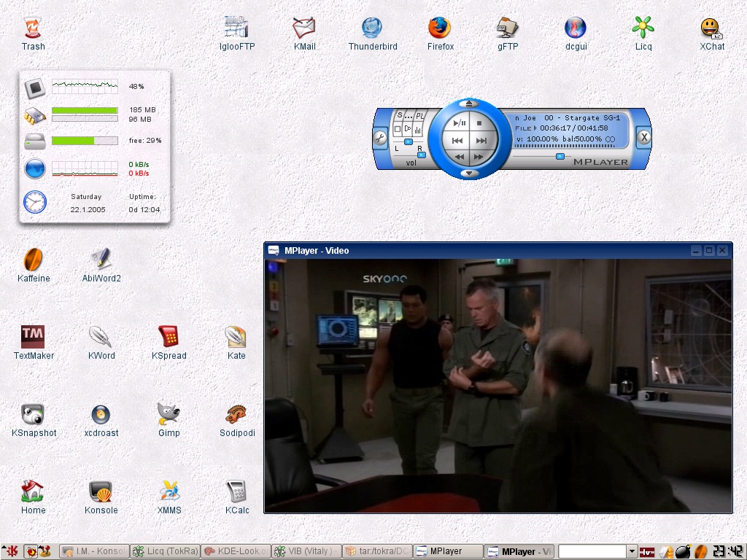
Task: Click the taskbar run command input field
Action: click(592, 551)
